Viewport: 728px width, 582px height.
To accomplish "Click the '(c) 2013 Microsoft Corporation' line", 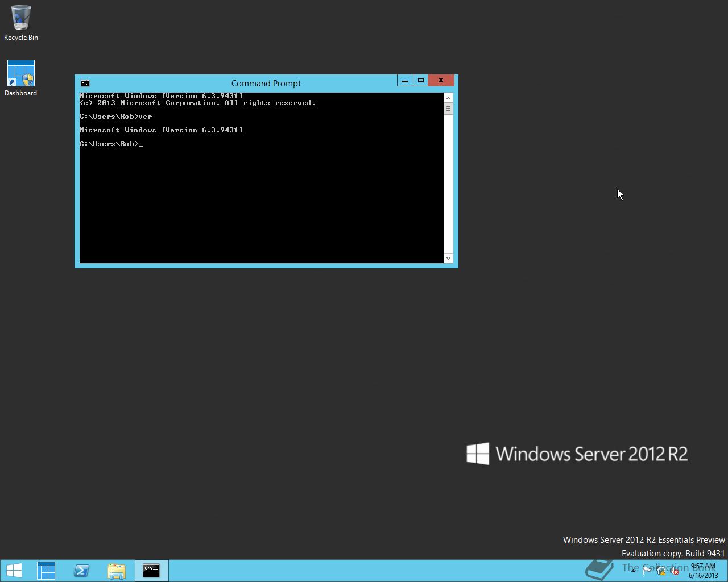I will coord(197,103).
